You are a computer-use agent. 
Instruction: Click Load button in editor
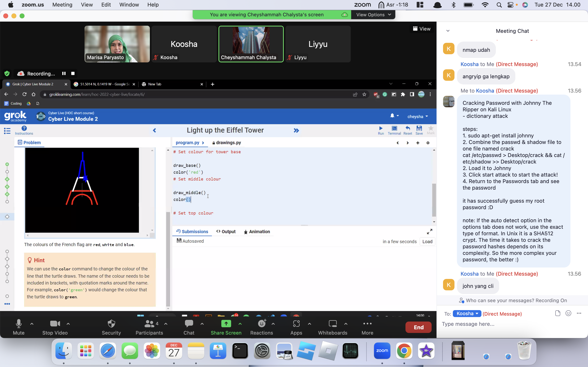click(x=427, y=241)
